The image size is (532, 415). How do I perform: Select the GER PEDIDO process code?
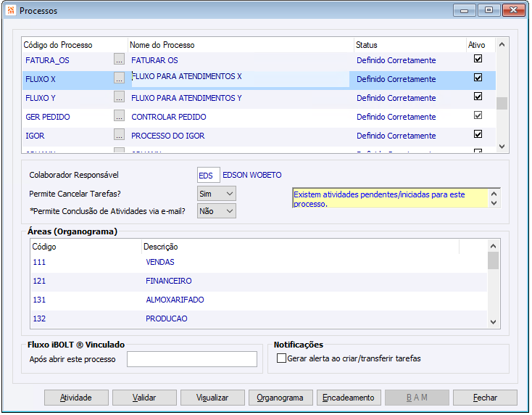[x=48, y=117]
